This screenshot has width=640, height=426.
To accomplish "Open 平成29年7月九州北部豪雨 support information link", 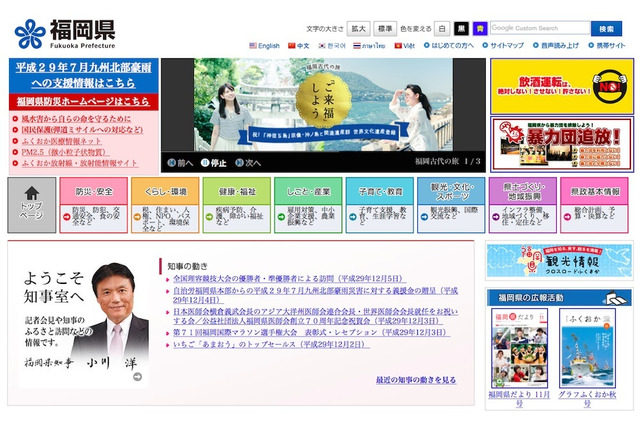I will click(84, 75).
